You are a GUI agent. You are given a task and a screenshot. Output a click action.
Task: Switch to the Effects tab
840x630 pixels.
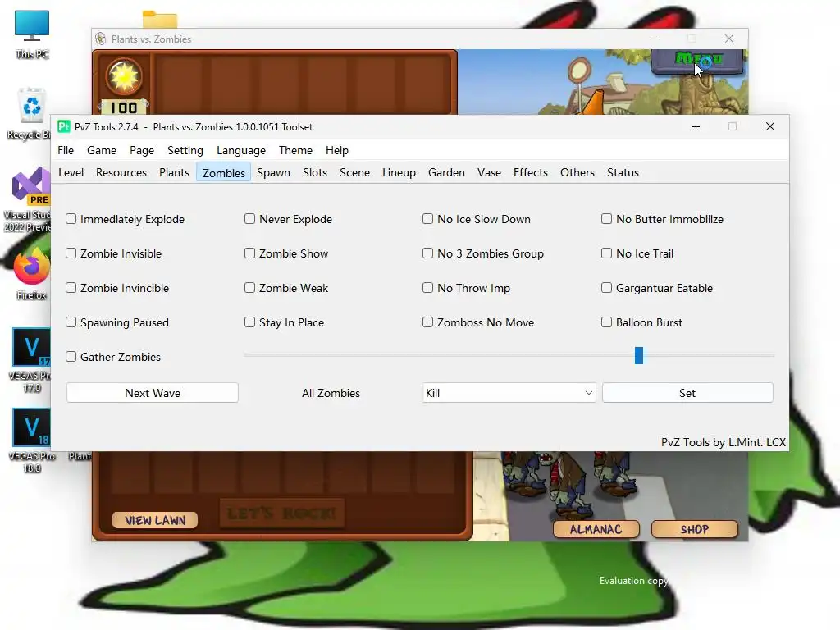(x=531, y=172)
